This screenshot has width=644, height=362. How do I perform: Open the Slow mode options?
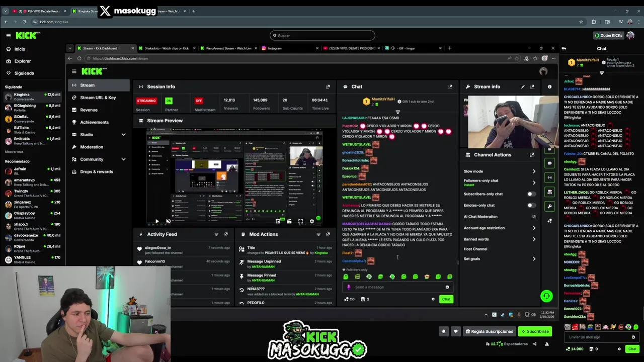499,171
